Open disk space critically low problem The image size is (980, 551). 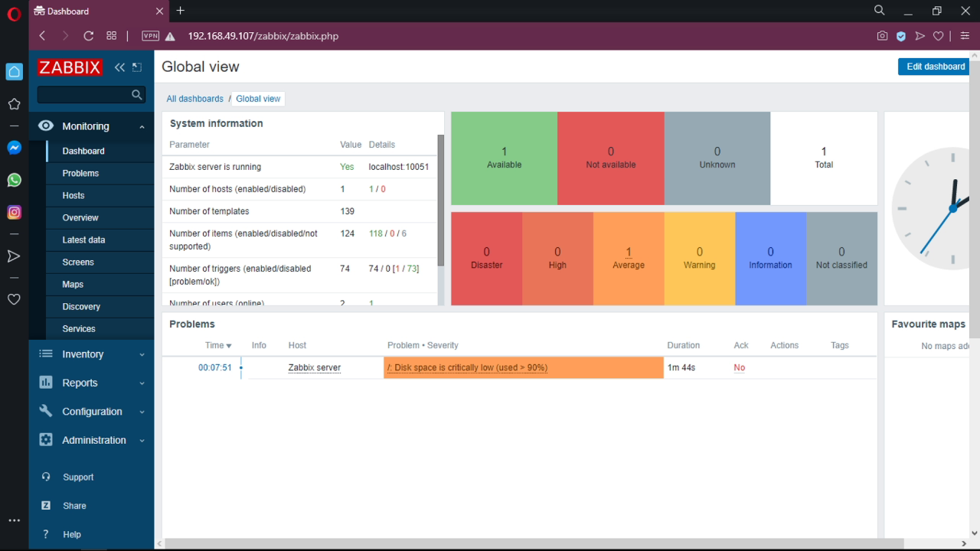coord(467,367)
